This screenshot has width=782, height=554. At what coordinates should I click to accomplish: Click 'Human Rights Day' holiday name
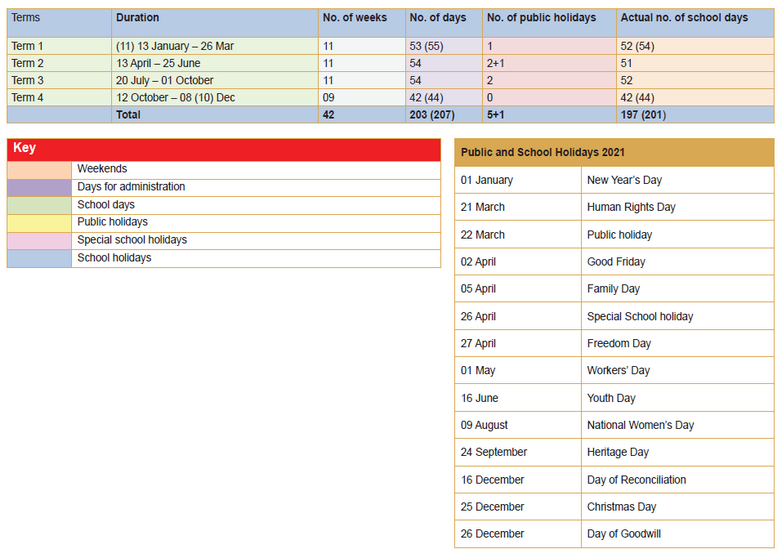631,207
